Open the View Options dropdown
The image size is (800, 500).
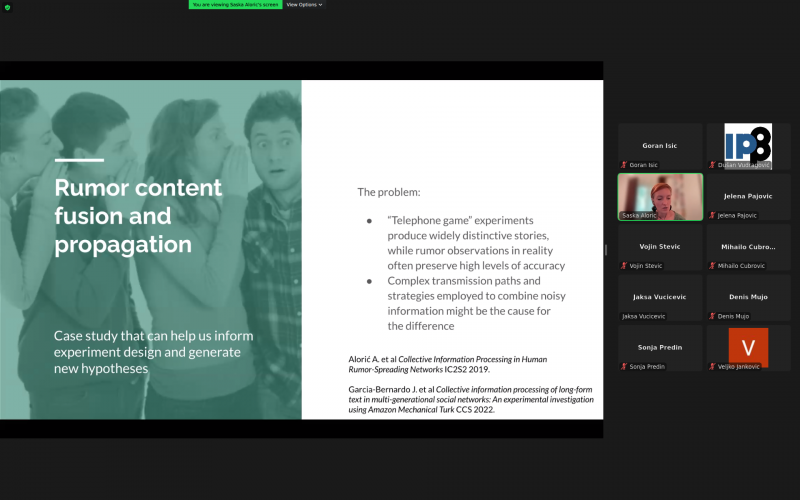[x=304, y=5]
